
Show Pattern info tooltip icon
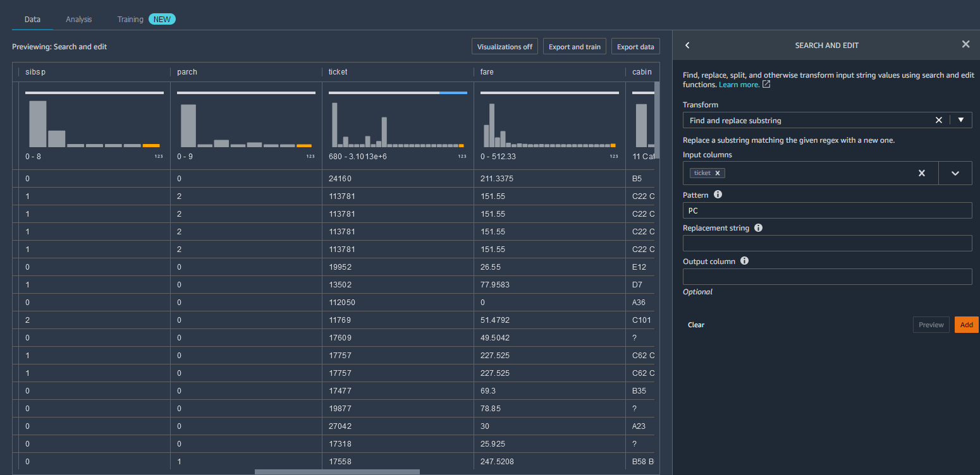718,195
